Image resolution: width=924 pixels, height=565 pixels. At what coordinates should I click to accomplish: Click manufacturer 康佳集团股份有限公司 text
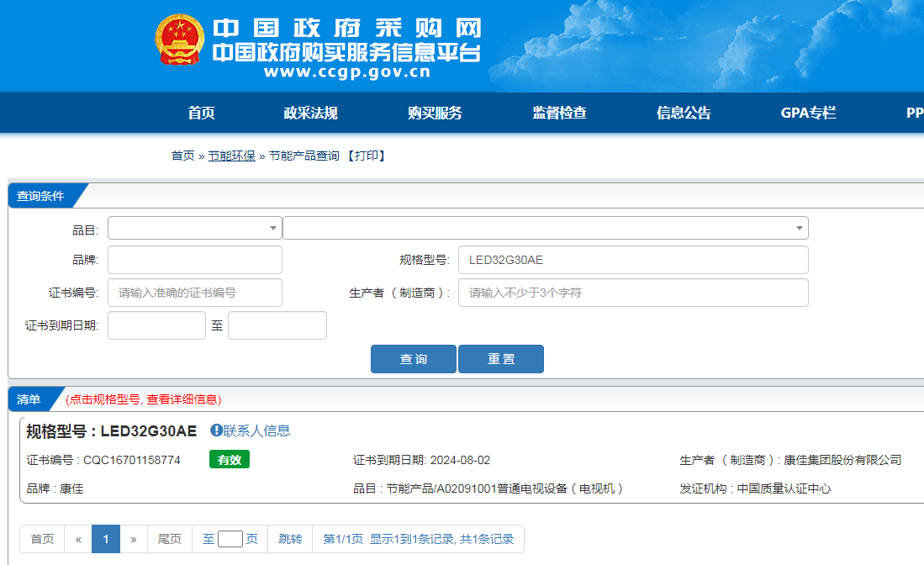(842, 460)
